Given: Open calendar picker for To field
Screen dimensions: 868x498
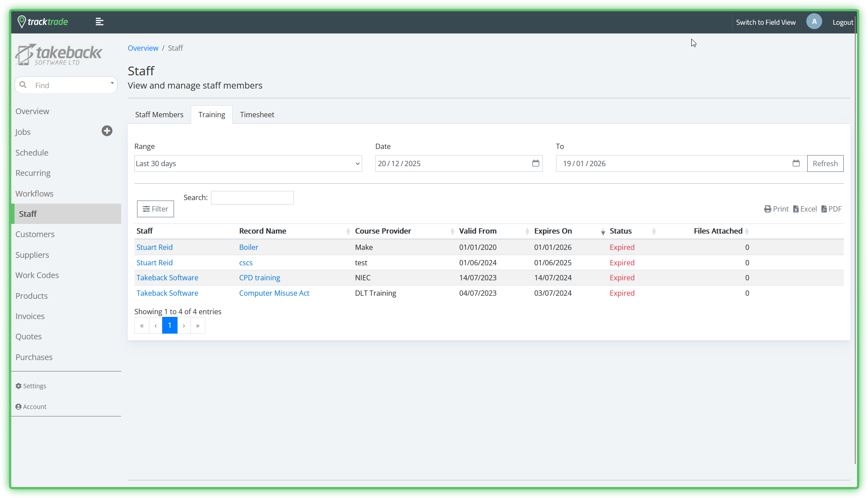Looking at the screenshot, I should pyautogui.click(x=796, y=164).
